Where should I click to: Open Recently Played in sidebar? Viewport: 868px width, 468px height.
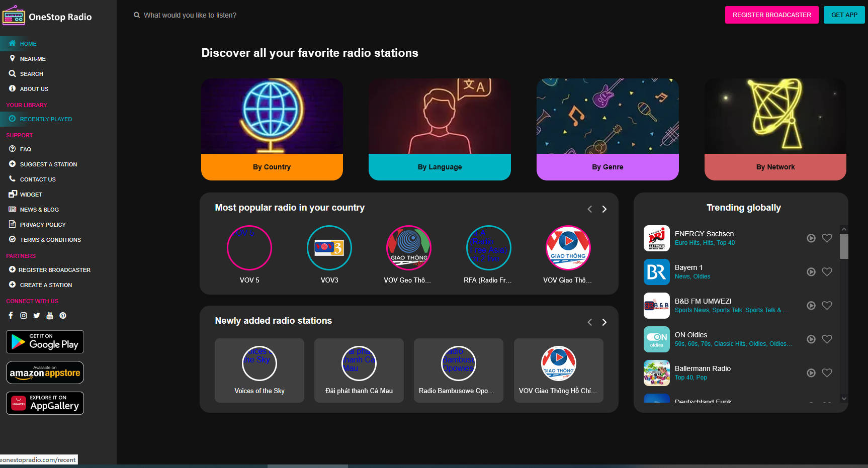point(46,119)
